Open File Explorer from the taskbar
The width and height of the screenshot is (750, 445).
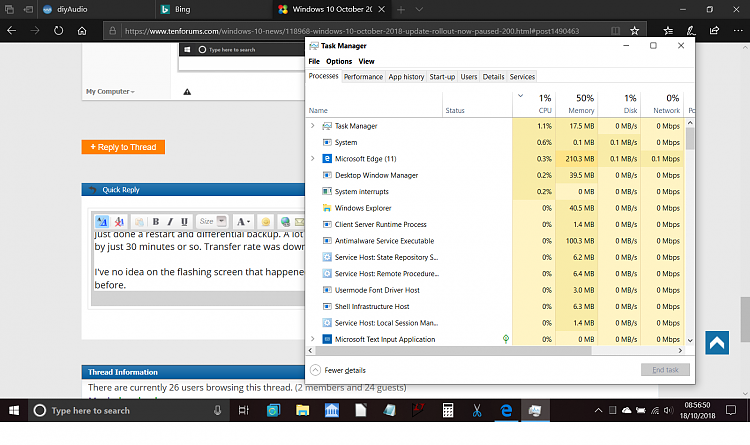(302, 411)
